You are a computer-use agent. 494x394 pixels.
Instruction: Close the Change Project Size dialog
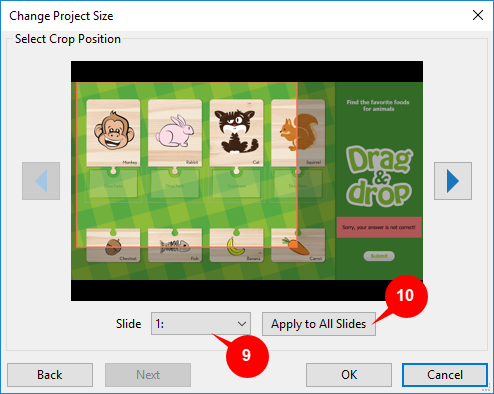(x=478, y=15)
